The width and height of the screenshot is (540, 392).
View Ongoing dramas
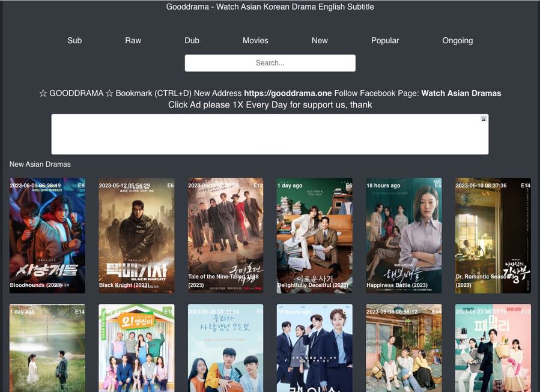pyautogui.click(x=457, y=40)
